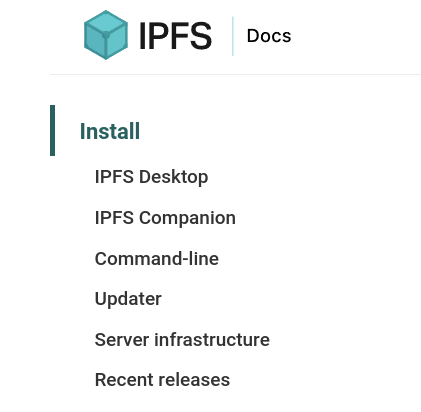Screen dimensions: 421x412
Task: Select the Install sidebar section heading
Action: (x=110, y=131)
